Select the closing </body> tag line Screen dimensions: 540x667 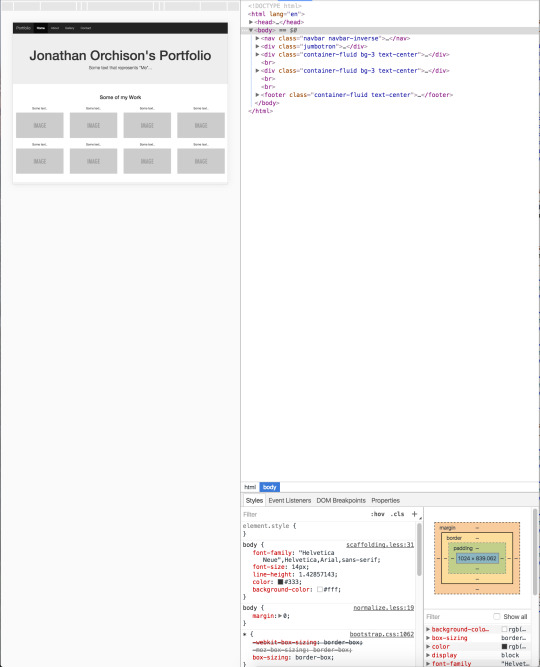(267, 103)
